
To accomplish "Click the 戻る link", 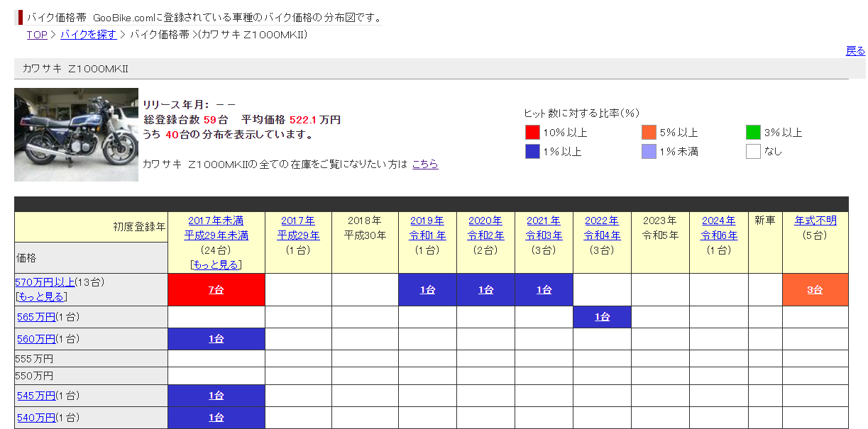I will [855, 50].
